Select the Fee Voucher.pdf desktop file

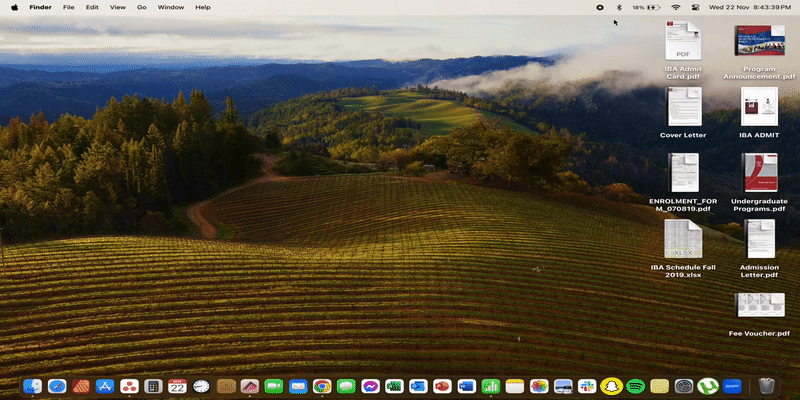pyautogui.click(x=759, y=311)
